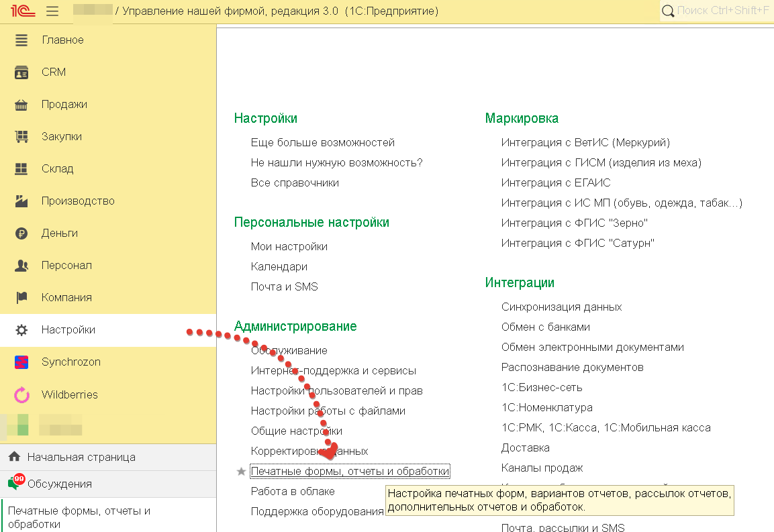Click the Закупки cart icon
The height and width of the screenshot is (532, 774).
tap(21, 137)
